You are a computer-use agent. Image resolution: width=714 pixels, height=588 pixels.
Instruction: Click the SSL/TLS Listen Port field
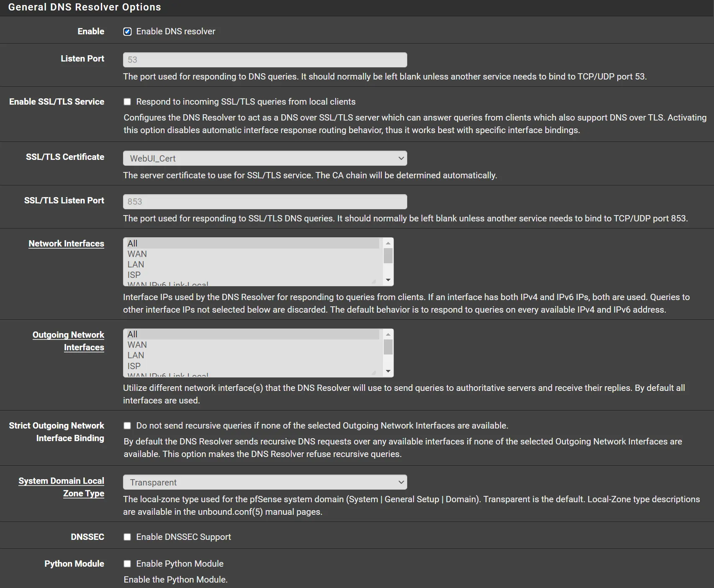coord(265,202)
